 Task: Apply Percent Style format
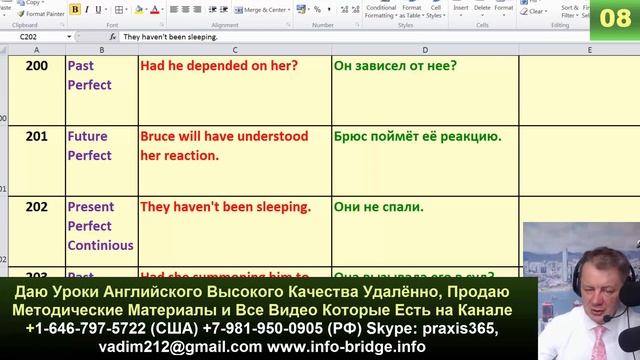[318, 9]
